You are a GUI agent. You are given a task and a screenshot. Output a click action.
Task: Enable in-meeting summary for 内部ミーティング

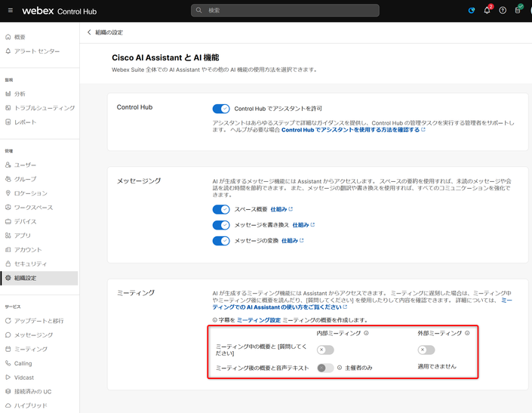[x=325, y=350]
